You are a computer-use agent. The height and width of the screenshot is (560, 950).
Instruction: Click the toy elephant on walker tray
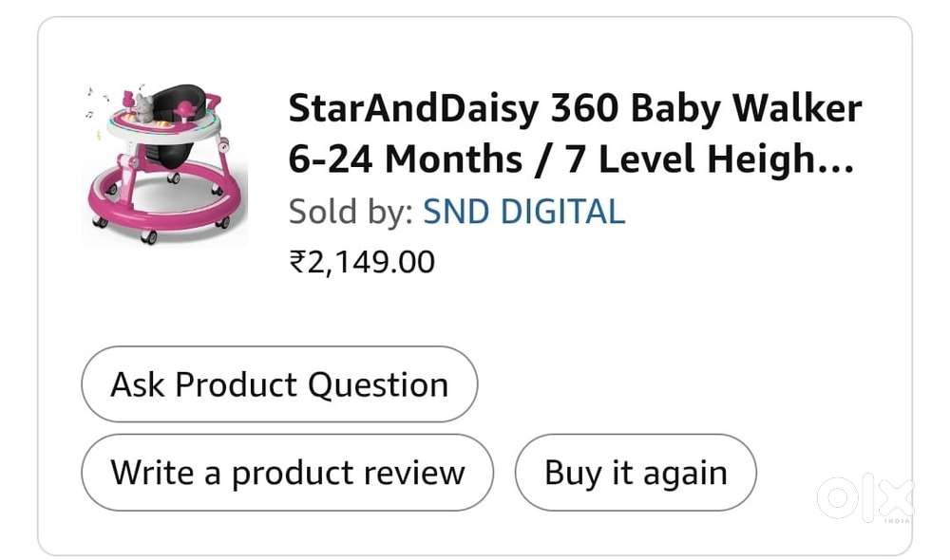pyautogui.click(x=145, y=108)
